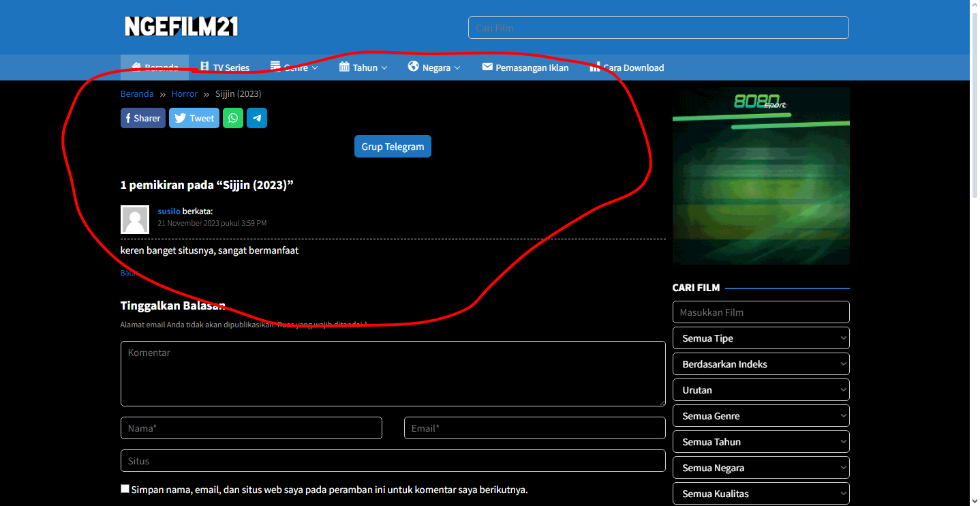Click the 8080 Sport advertisement banner

[x=761, y=176]
